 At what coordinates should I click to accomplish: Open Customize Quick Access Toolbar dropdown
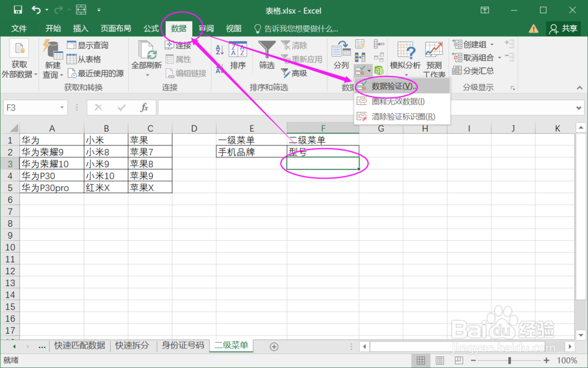(99, 10)
